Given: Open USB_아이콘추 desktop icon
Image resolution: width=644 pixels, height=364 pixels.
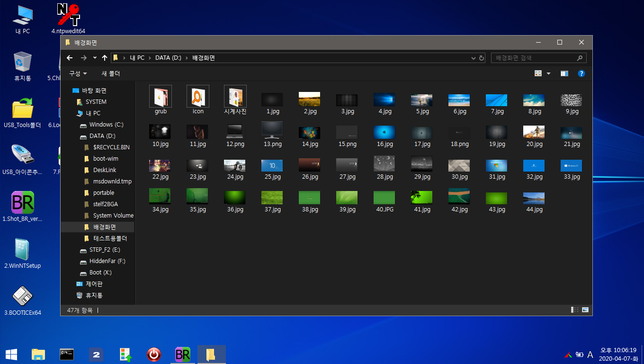Looking at the screenshot, I should point(22,160).
